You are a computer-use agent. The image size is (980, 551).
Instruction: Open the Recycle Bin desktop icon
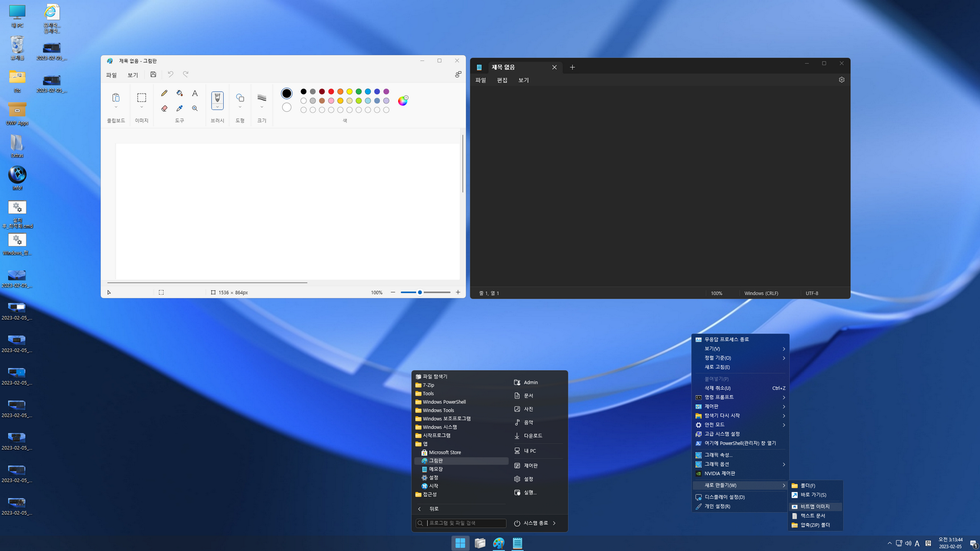[x=17, y=48]
